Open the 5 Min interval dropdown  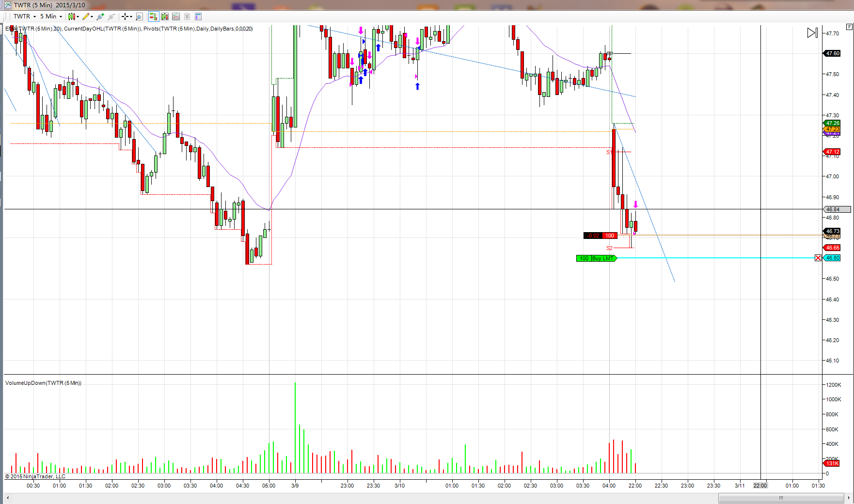51,16
